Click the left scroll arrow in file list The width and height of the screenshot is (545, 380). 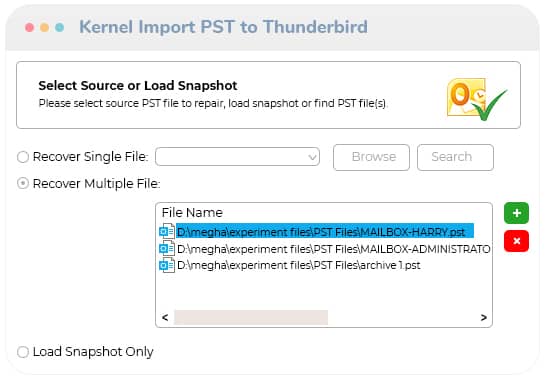point(165,317)
